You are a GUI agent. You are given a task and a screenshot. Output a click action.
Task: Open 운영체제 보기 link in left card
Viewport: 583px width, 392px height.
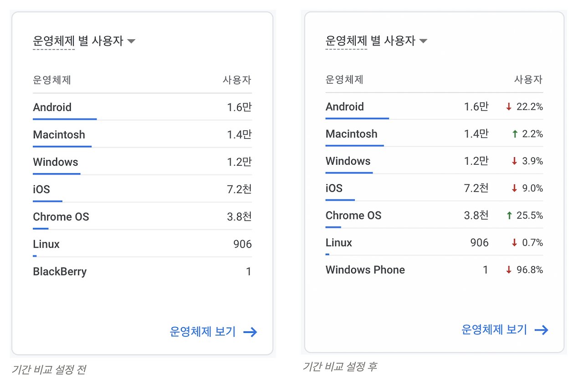pyautogui.click(x=203, y=332)
